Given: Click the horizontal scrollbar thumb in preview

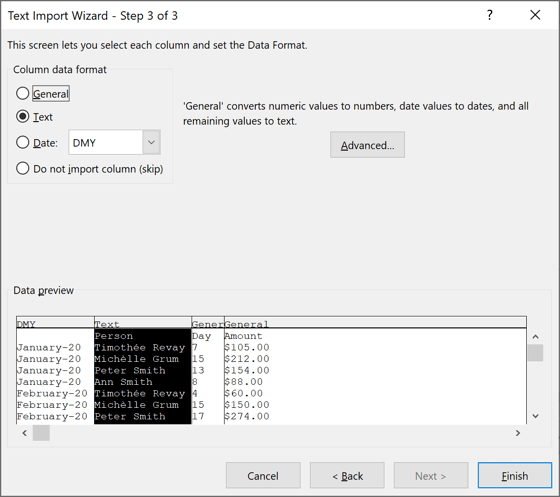Looking at the screenshot, I should tap(41, 433).
